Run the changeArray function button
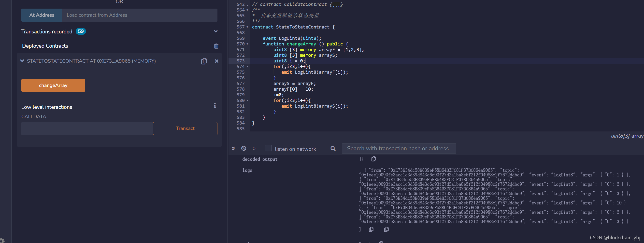 (53, 86)
